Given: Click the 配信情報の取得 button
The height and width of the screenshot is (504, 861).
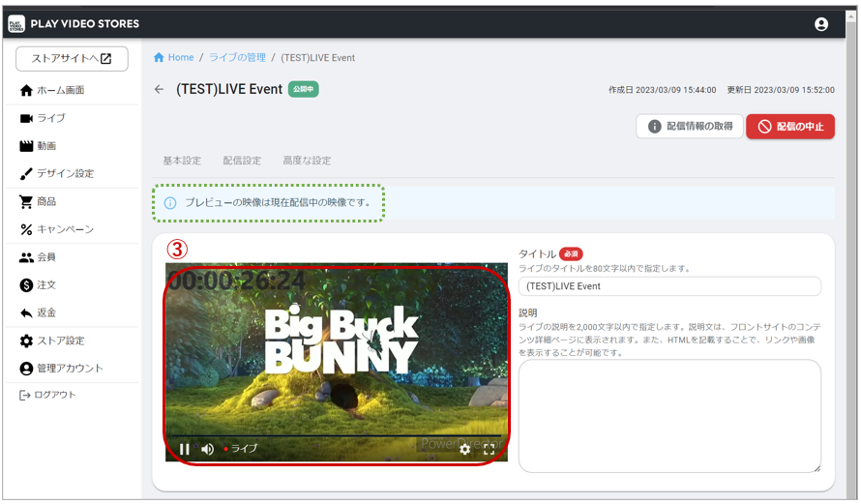Looking at the screenshot, I should [690, 127].
